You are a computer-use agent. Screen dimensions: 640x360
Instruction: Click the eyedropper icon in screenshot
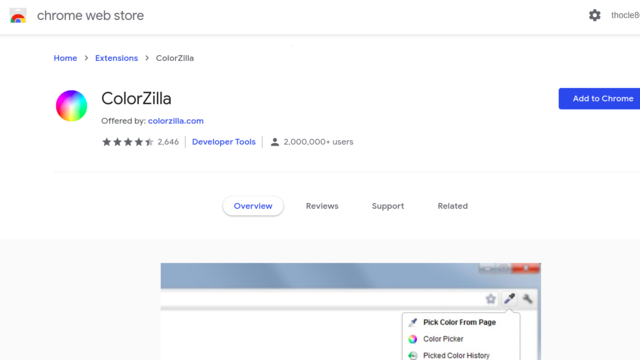tap(509, 298)
